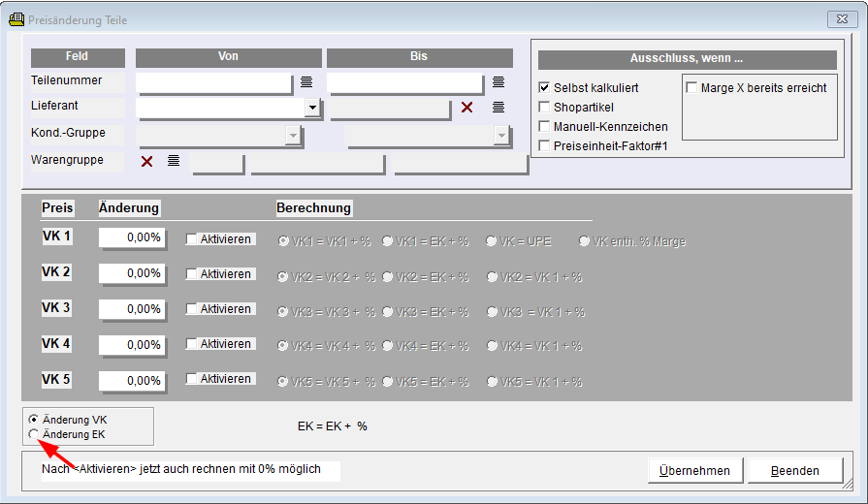Tick Aktivieren for VK 3
The image size is (868, 504).
(x=191, y=309)
